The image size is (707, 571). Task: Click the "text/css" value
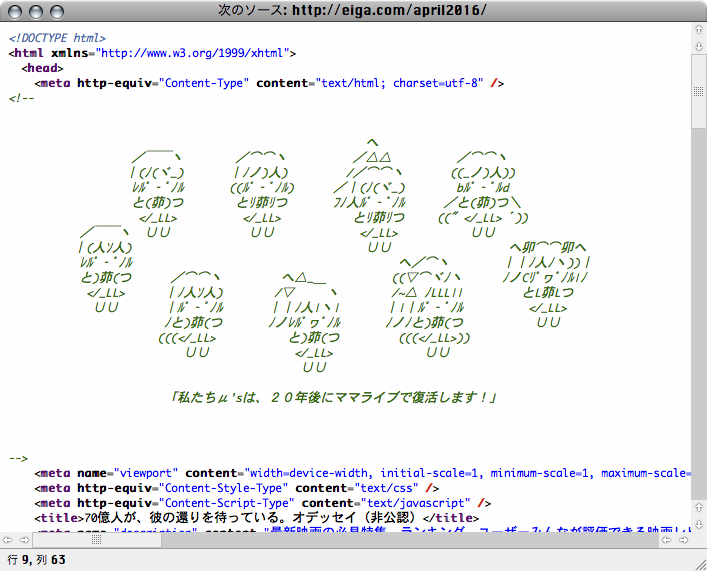[386, 488]
